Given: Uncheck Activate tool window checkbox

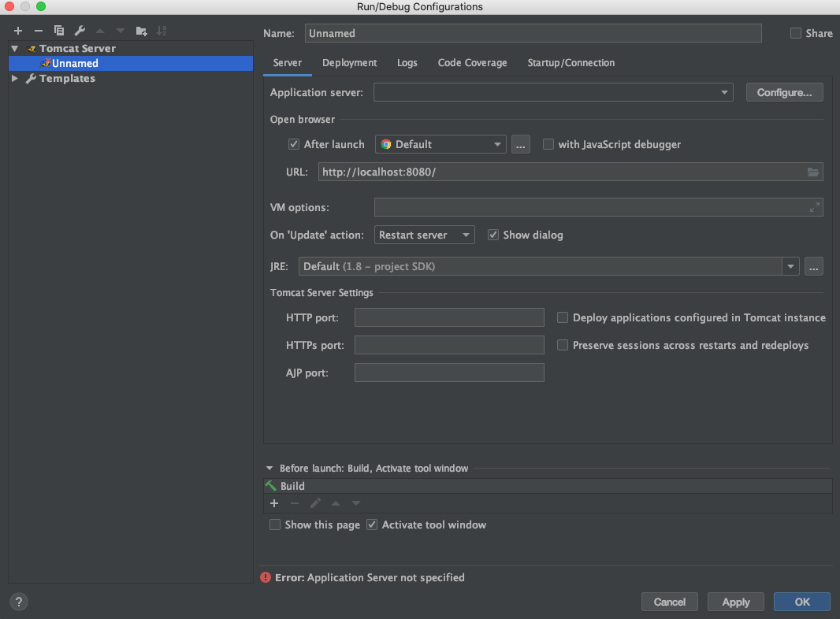Looking at the screenshot, I should pyautogui.click(x=372, y=524).
